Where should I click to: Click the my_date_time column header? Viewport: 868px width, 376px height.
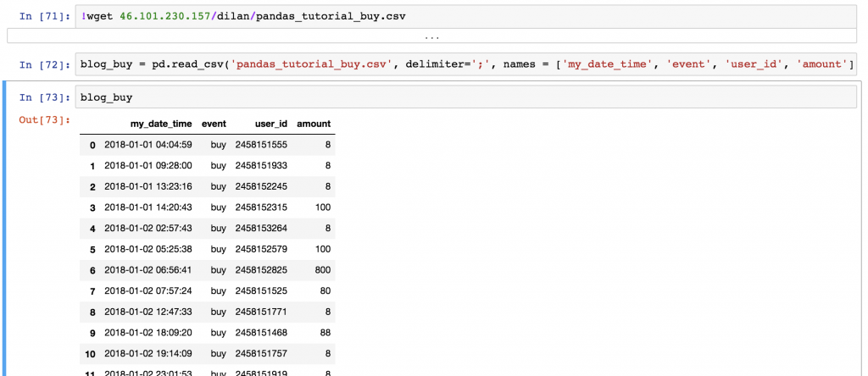[161, 124]
